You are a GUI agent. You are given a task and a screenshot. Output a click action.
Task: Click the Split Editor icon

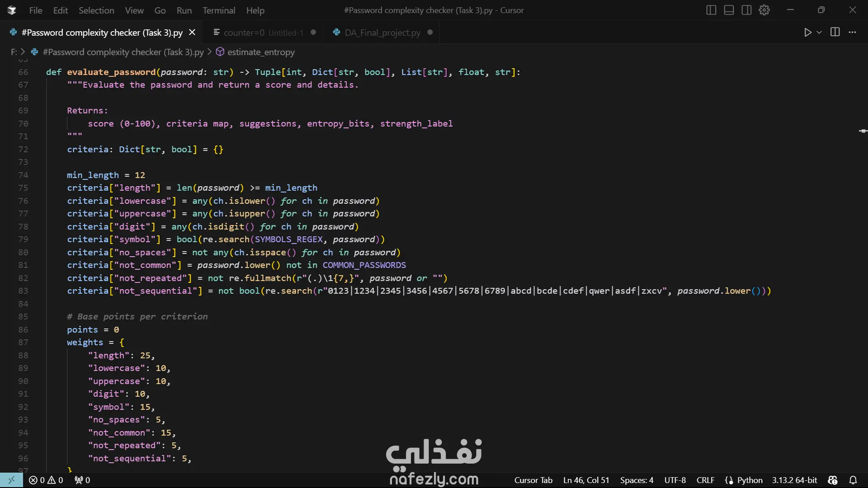(x=835, y=32)
